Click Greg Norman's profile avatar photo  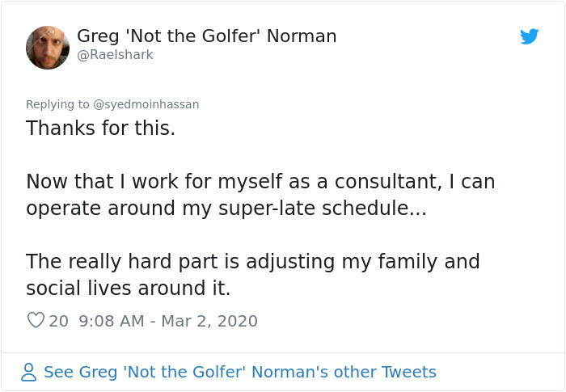48,47
